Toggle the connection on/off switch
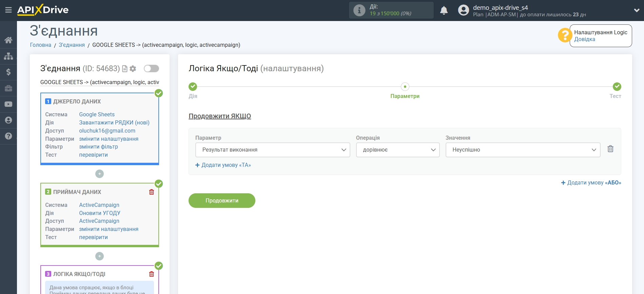Screen dimensions: 644x294 (151, 68)
